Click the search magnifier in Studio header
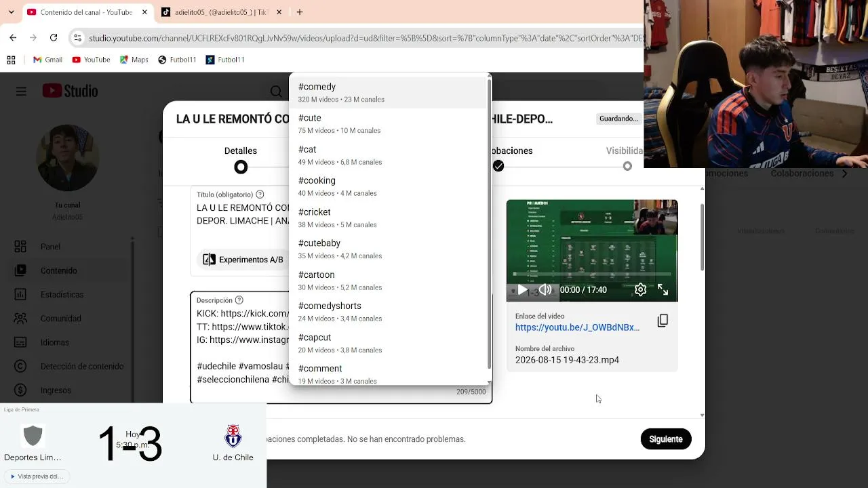868x488 pixels. tap(276, 91)
